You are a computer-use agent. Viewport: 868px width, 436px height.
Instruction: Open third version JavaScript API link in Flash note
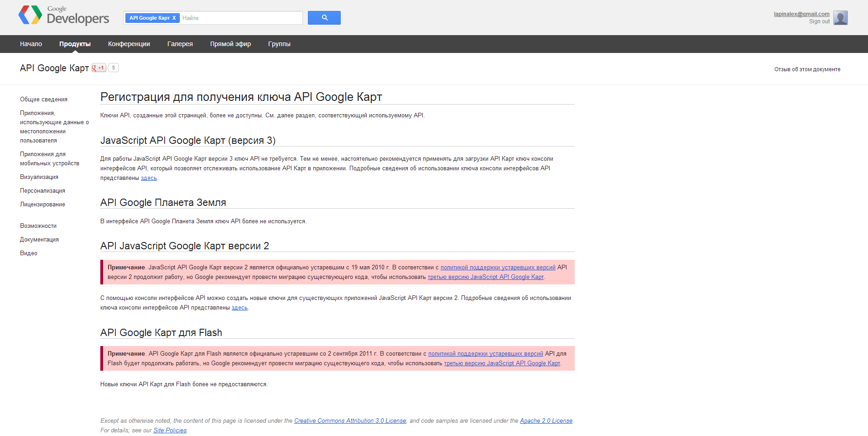point(502,363)
